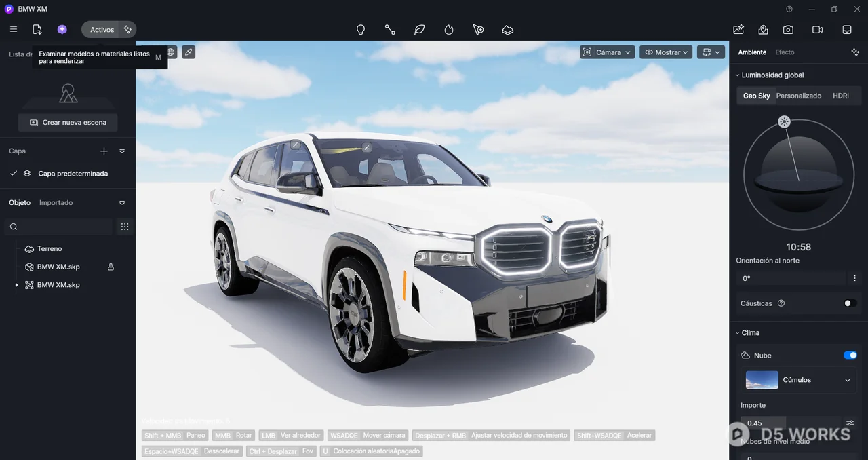Click the Importe settings sliders icon
Image resolution: width=868 pixels, height=460 pixels.
click(x=850, y=423)
